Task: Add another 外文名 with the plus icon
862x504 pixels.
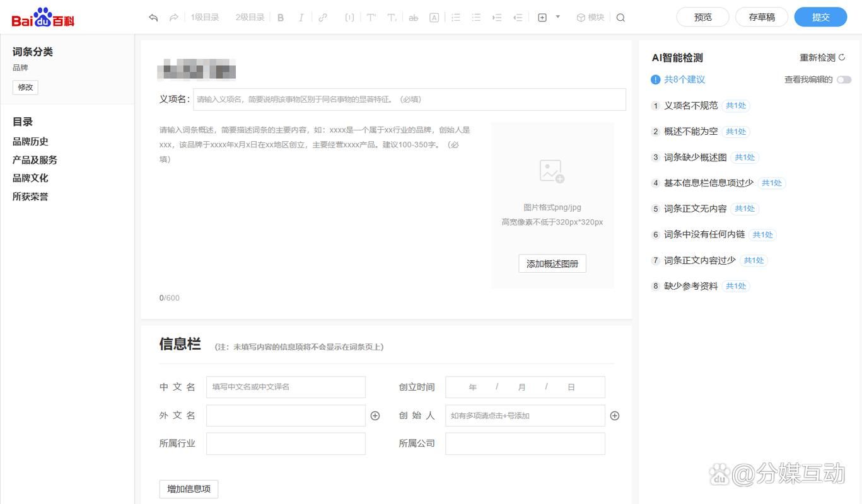Action: point(375,416)
